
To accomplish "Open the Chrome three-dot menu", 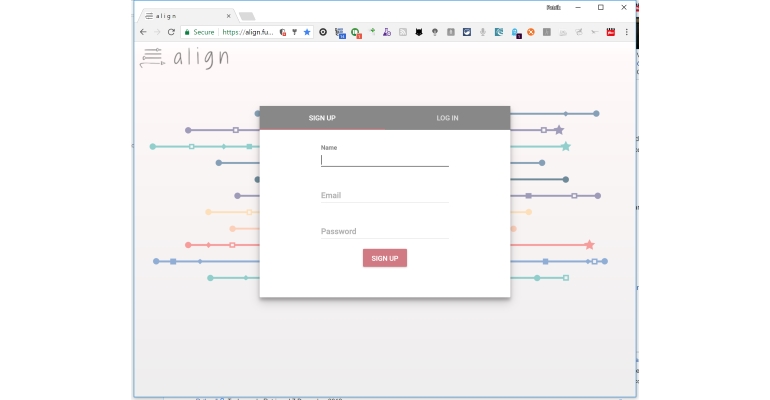I will point(627,32).
